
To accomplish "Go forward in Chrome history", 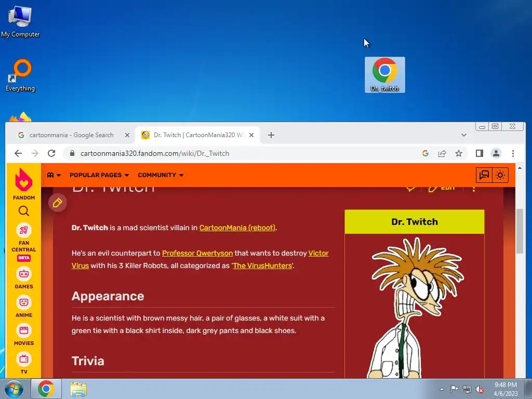I will 35,153.
